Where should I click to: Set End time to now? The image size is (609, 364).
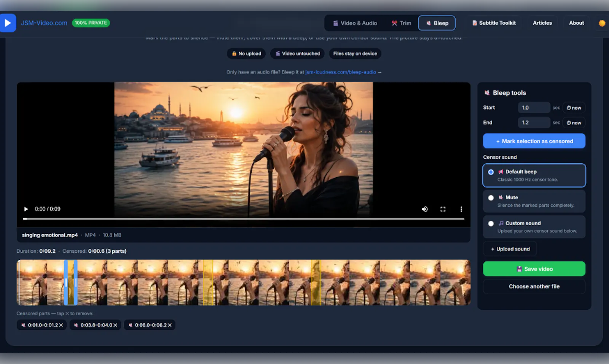pos(574,122)
